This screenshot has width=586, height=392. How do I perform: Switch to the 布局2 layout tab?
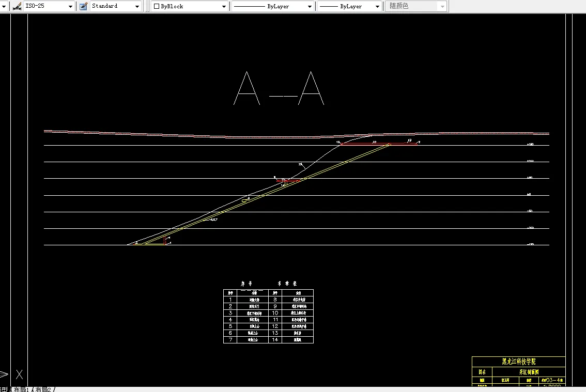(x=43, y=389)
